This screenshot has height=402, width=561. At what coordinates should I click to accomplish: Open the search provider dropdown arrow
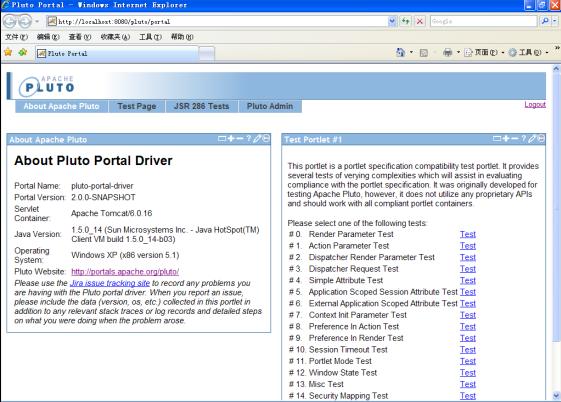555,21
